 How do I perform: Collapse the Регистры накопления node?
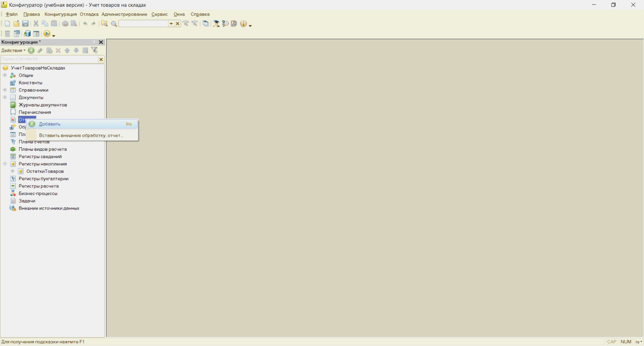(5, 164)
